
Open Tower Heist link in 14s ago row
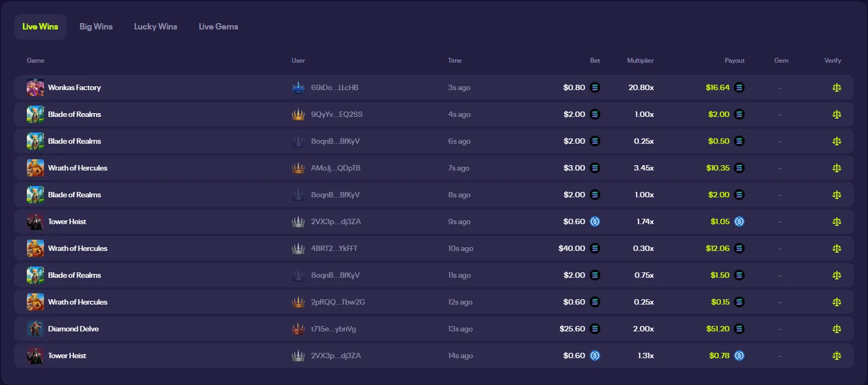click(67, 356)
